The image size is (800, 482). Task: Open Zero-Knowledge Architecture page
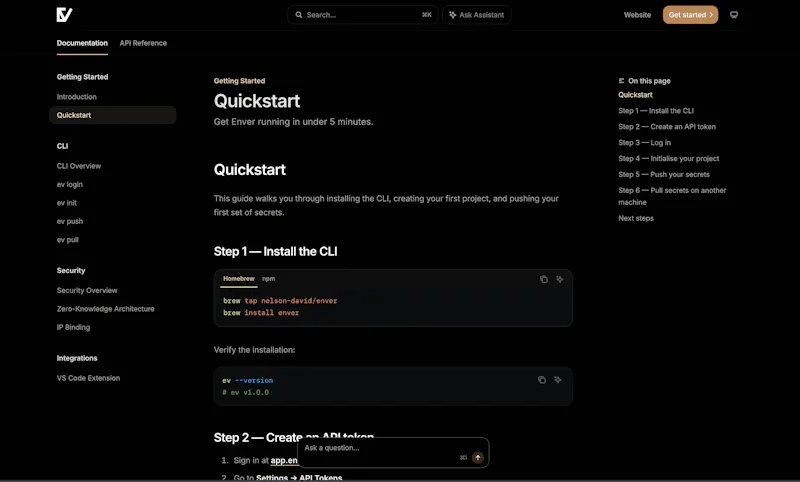105,309
